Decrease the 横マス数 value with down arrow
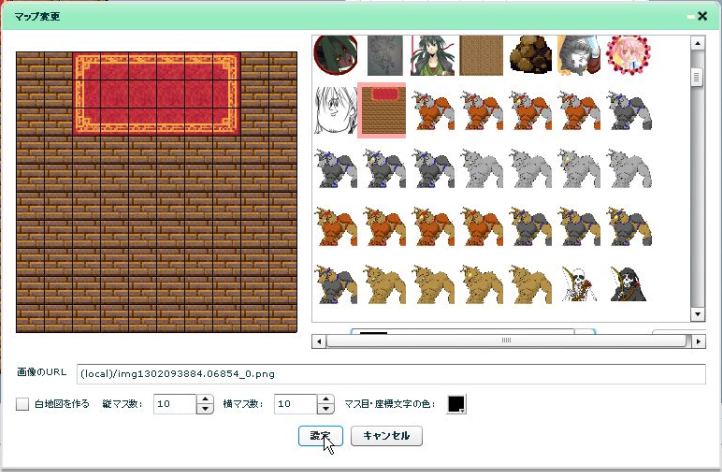This screenshot has height=472, width=722. [x=326, y=409]
